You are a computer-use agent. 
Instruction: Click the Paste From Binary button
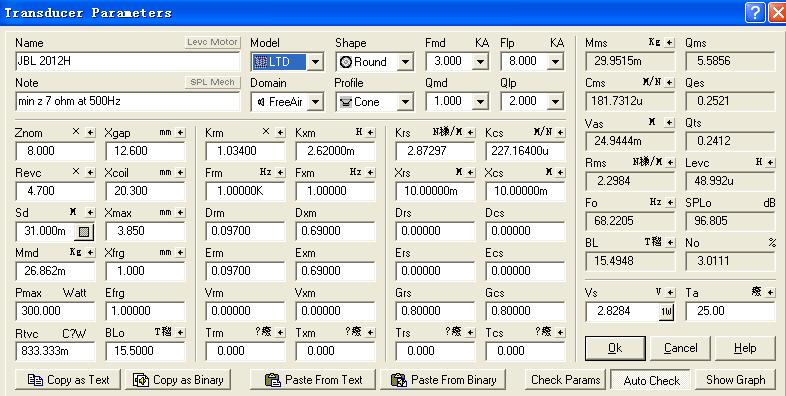(443, 380)
